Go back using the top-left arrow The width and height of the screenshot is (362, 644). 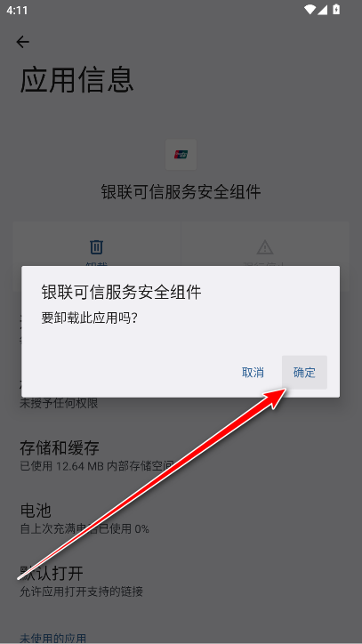pos(23,42)
